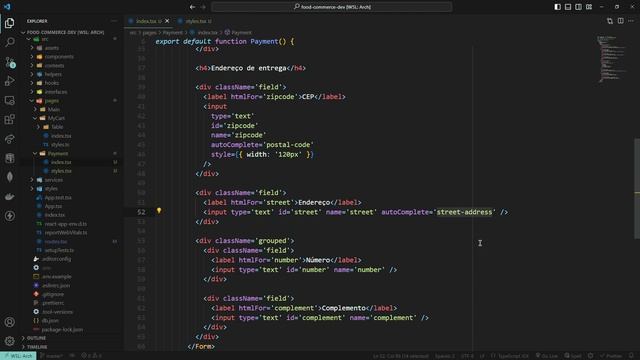Go back with the navigation arrow
This screenshot has width=640, height=360.
coord(192,7)
